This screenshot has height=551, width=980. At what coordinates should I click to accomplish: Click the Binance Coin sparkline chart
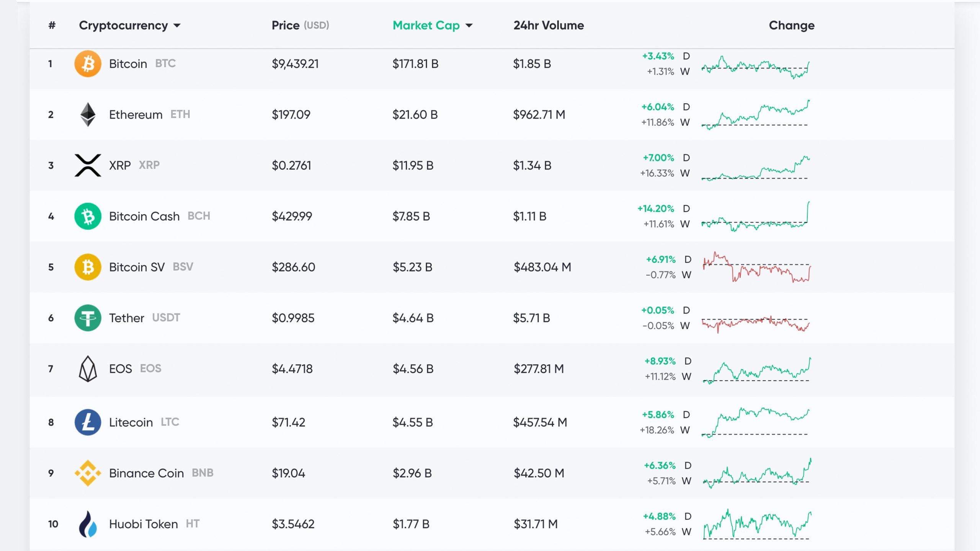click(x=757, y=473)
